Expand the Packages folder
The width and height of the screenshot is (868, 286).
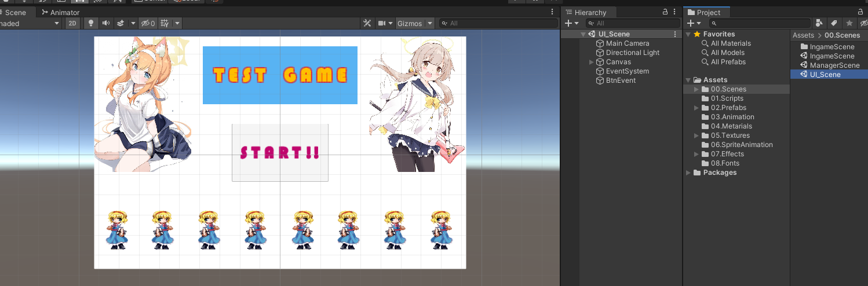tap(688, 173)
